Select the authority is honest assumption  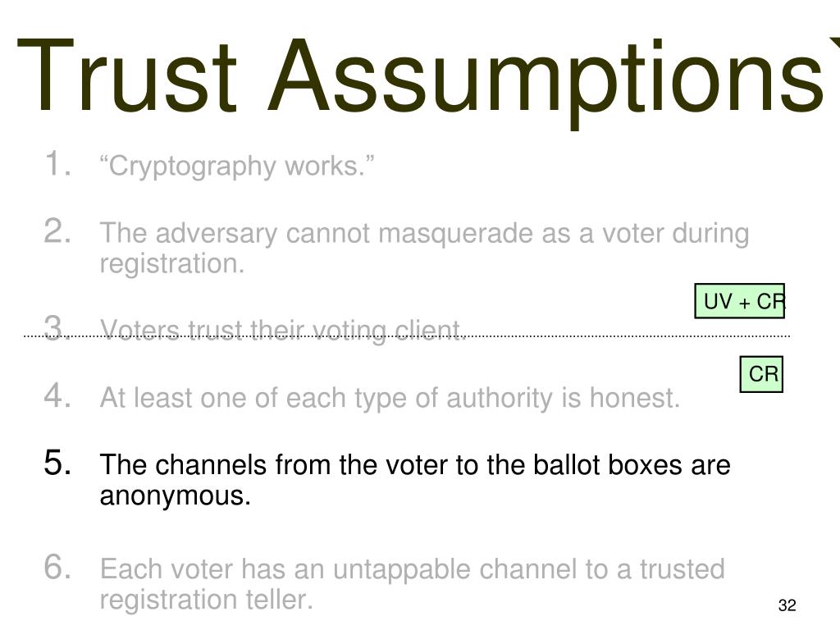pyautogui.click(x=390, y=398)
